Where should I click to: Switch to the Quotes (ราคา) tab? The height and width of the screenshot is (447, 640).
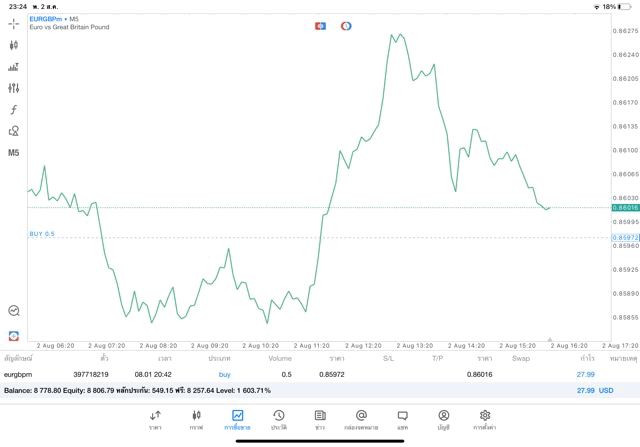click(x=155, y=419)
